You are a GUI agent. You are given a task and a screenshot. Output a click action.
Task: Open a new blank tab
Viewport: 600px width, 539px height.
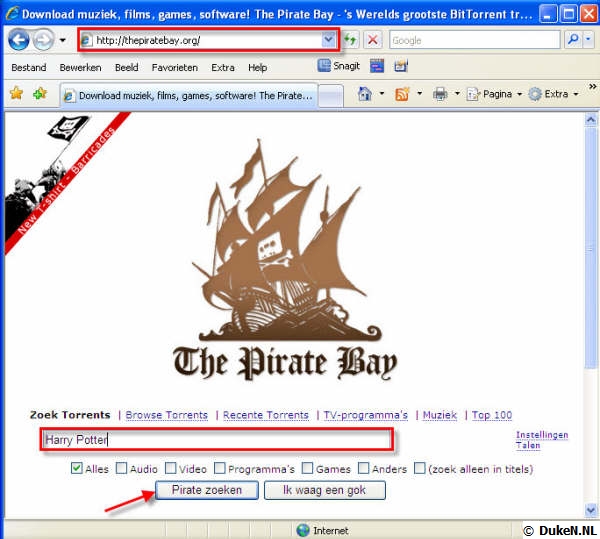[331, 96]
